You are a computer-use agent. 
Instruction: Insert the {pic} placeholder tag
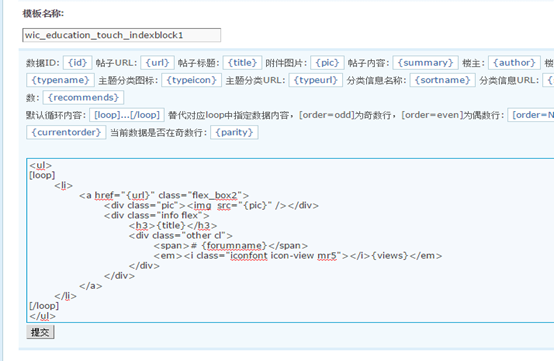click(327, 63)
